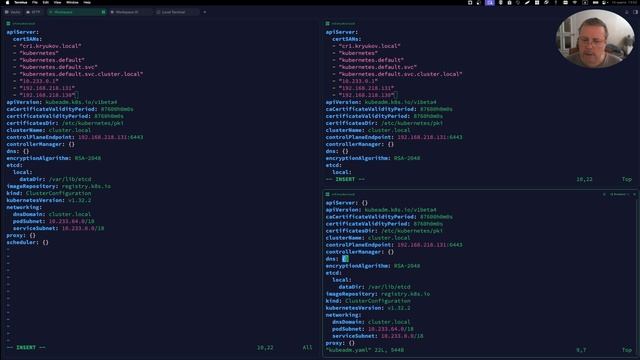Open the Apple menu

7,2
